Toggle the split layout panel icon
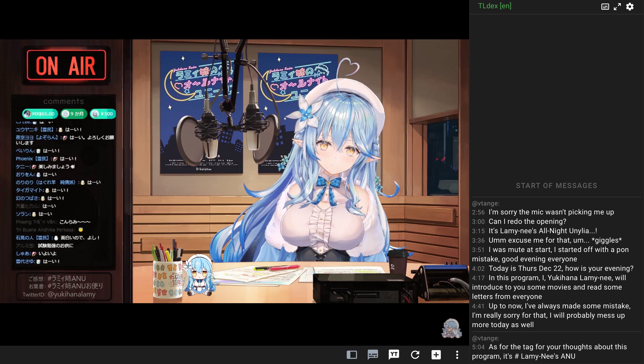The height and width of the screenshot is (364, 644). [x=352, y=355]
